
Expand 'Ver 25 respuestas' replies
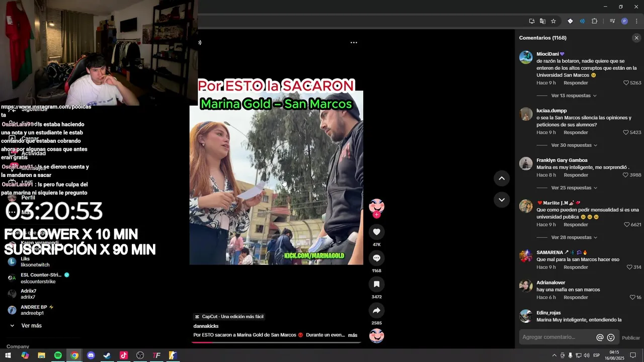(x=574, y=188)
